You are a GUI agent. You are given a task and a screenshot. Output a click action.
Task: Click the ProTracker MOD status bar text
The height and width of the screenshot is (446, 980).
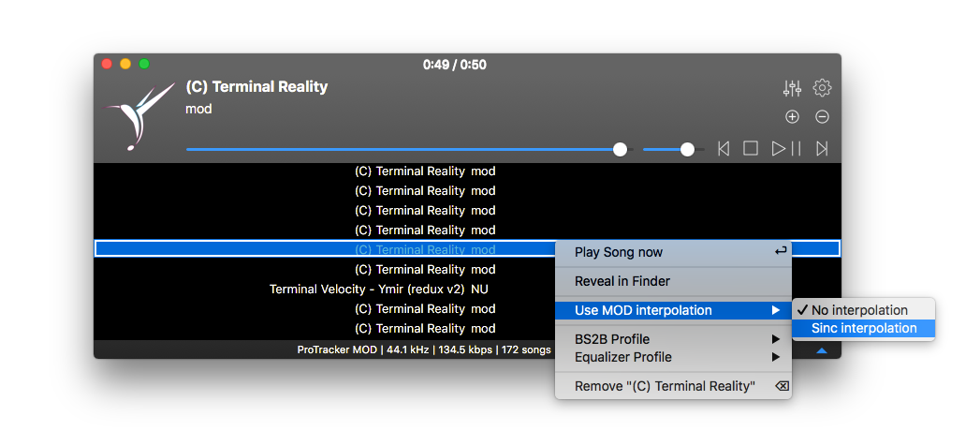pos(424,349)
